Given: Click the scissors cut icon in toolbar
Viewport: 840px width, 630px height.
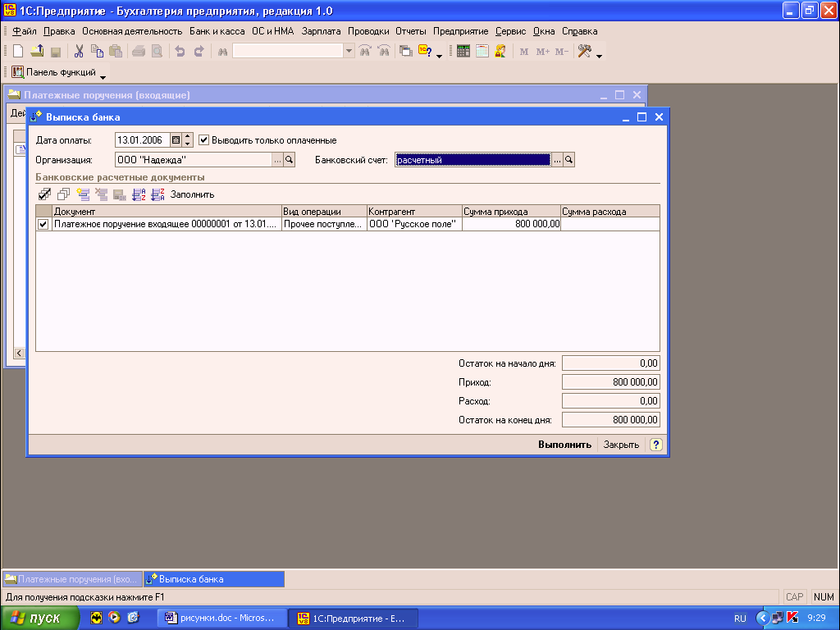Looking at the screenshot, I should 79,51.
